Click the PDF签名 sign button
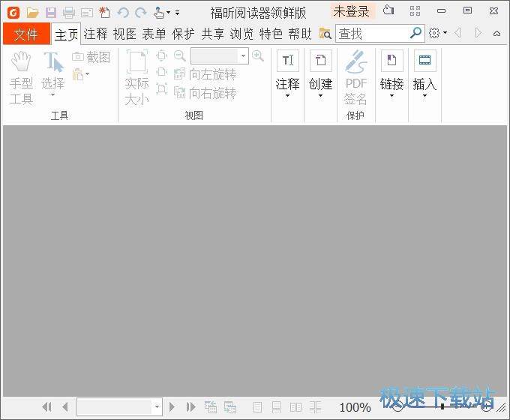 tap(355, 78)
